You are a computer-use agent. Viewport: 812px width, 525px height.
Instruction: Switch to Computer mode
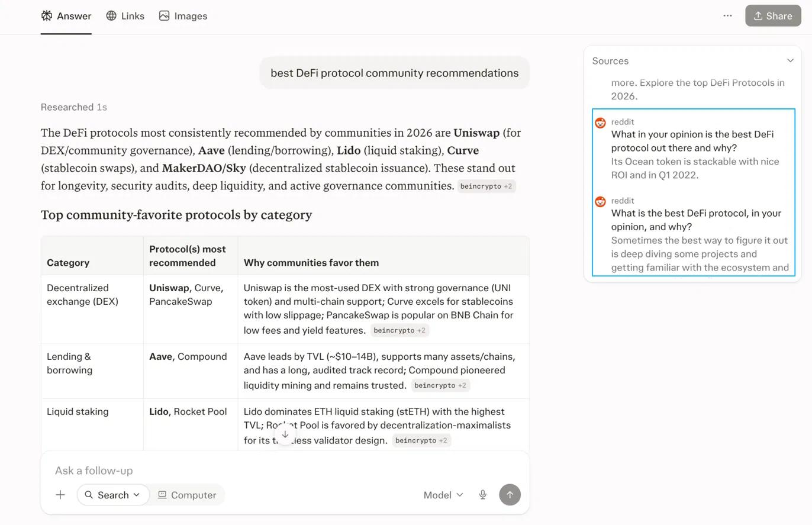tap(187, 495)
